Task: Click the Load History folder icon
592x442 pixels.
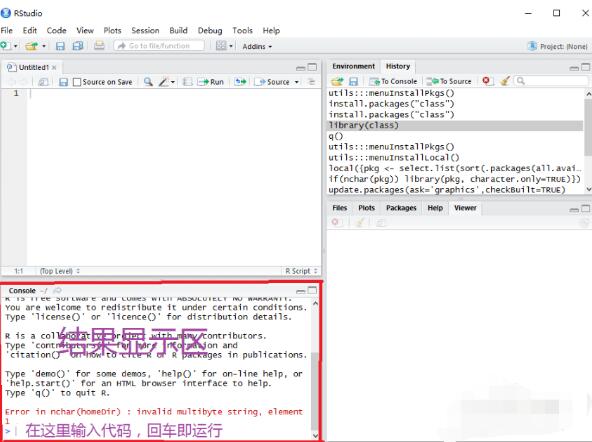Action: point(337,81)
